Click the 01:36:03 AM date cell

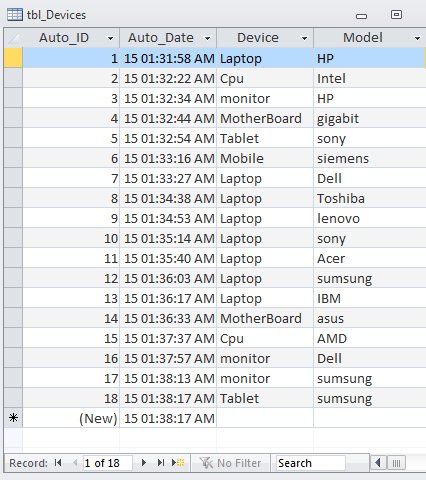click(x=168, y=278)
